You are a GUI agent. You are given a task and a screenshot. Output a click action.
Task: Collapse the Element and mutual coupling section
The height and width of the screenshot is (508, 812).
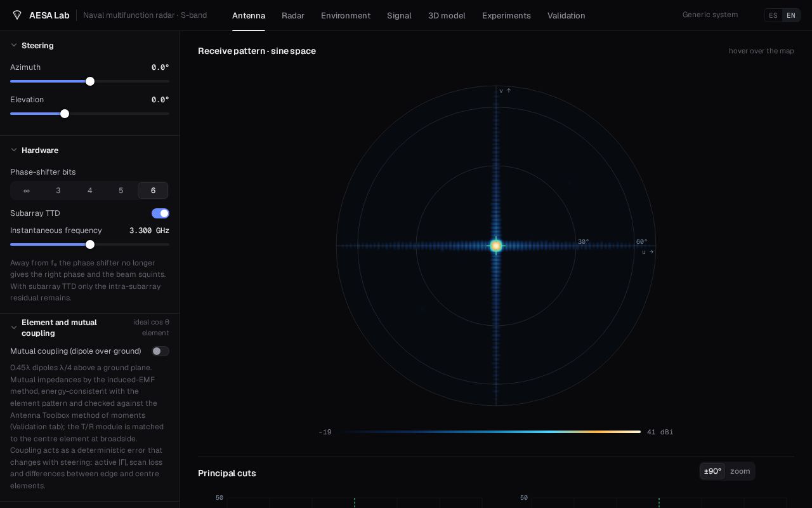click(x=14, y=328)
